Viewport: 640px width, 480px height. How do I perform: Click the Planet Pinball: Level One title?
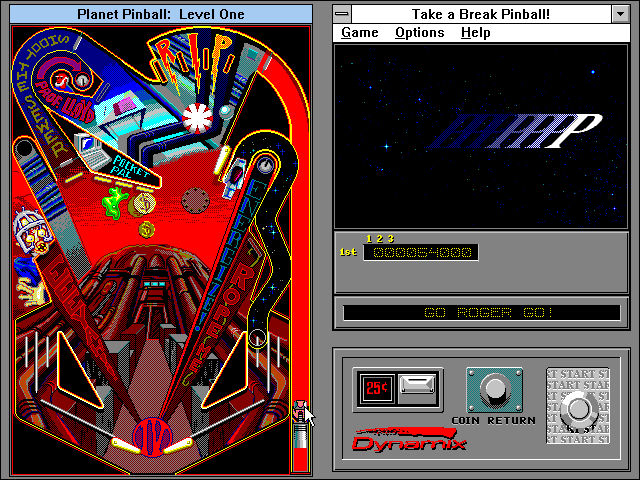click(161, 14)
